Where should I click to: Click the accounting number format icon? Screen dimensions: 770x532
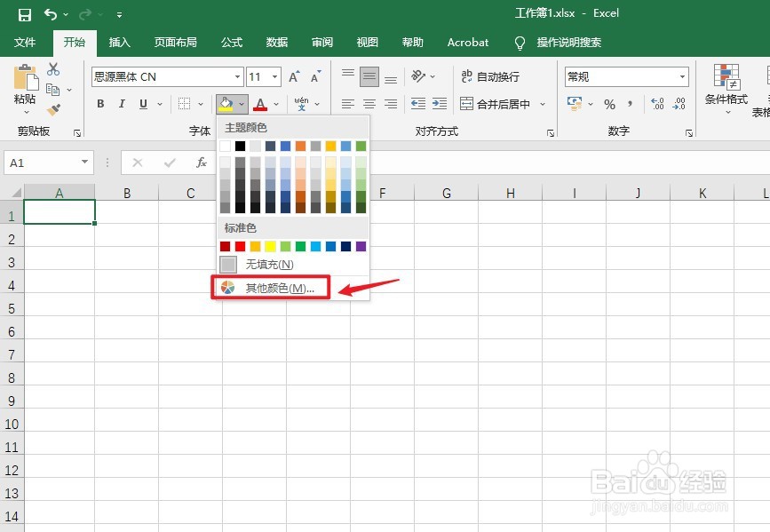(x=575, y=104)
